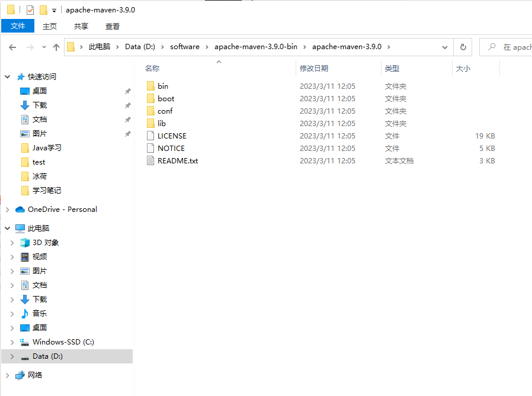
Task: Expand the 3D 对象 tree node
Action: point(12,243)
